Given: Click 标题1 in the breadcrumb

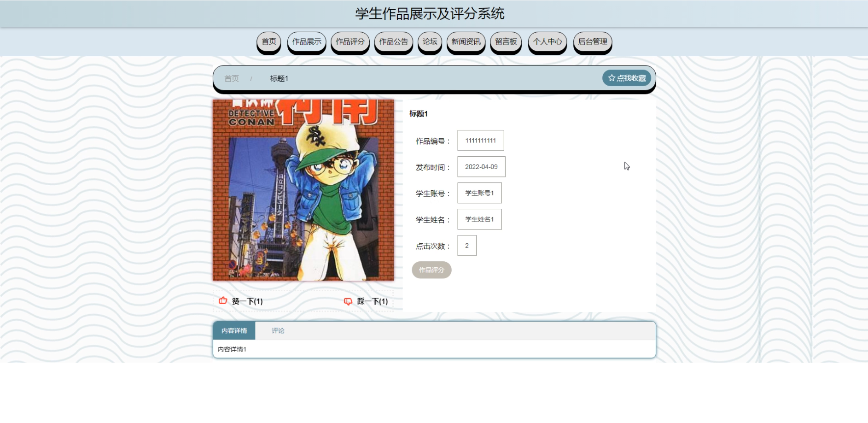Looking at the screenshot, I should coord(279,78).
